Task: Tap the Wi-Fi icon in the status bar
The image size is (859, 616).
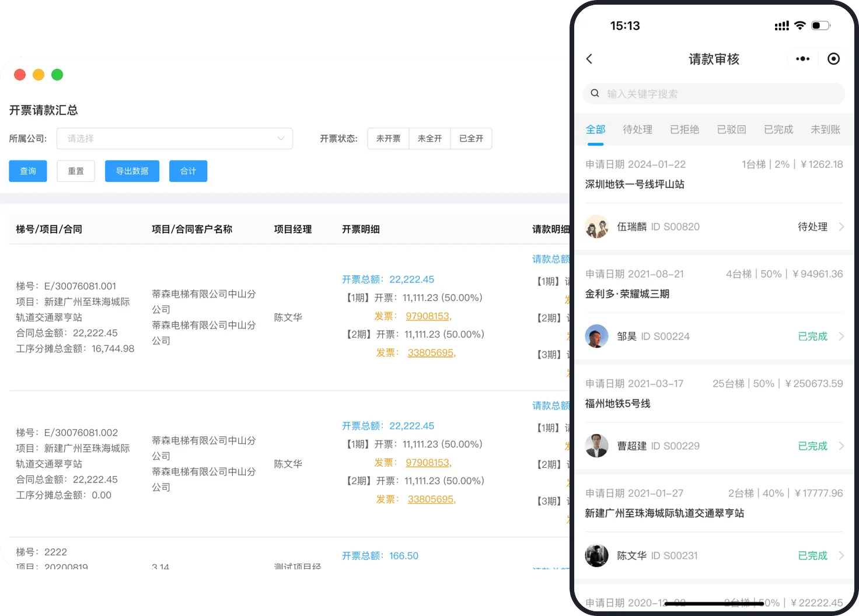Action: coord(800,25)
